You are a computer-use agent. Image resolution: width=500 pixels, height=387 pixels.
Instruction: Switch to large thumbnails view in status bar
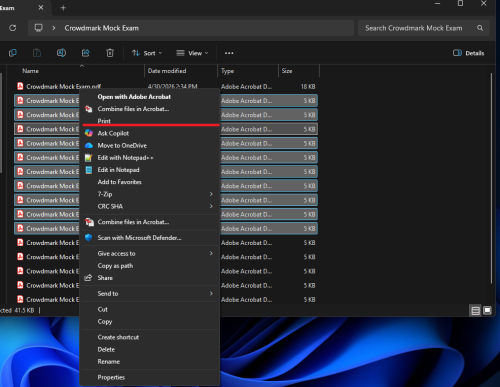click(487, 311)
